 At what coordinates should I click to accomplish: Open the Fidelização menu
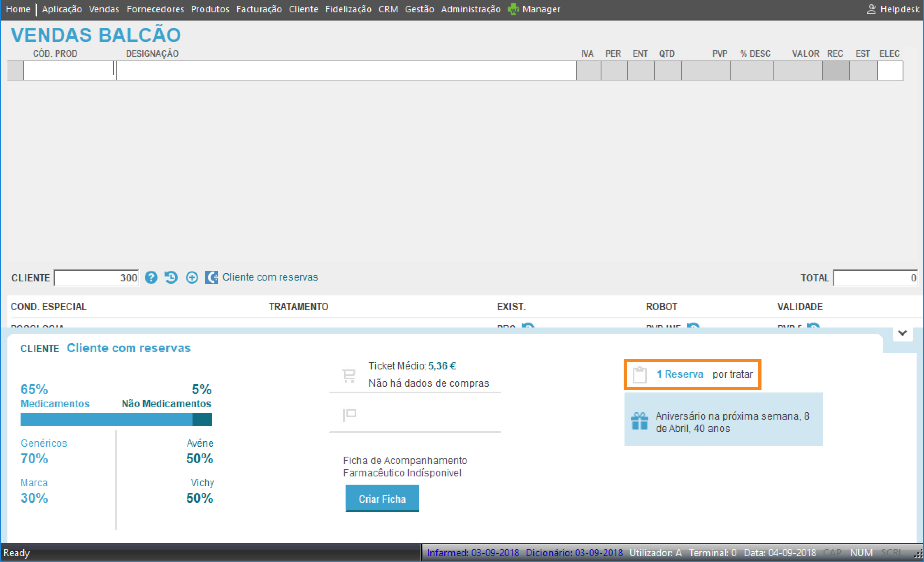(x=348, y=9)
